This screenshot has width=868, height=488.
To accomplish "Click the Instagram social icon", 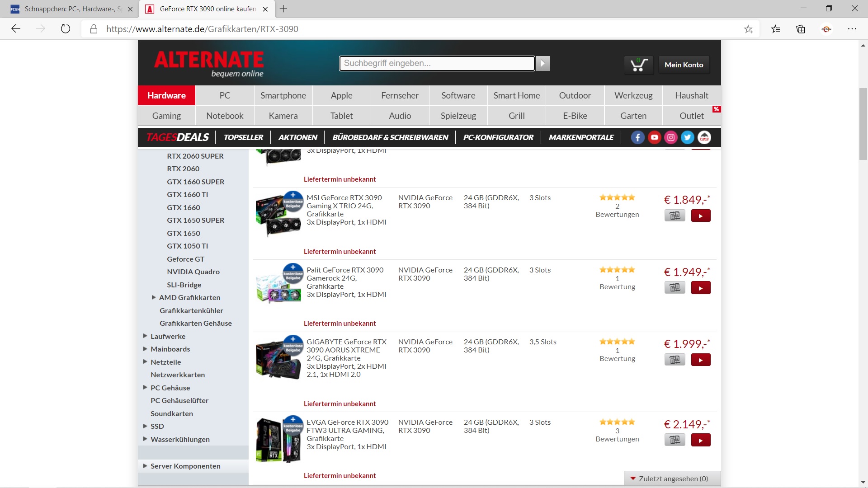I will [x=671, y=137].
